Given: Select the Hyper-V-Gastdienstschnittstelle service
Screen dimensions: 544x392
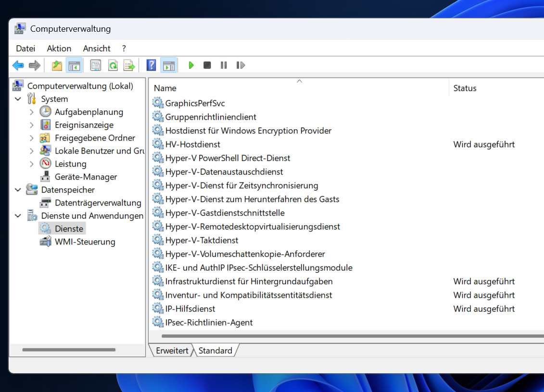Looking at the screenshot, I should [x=225, y=212].
